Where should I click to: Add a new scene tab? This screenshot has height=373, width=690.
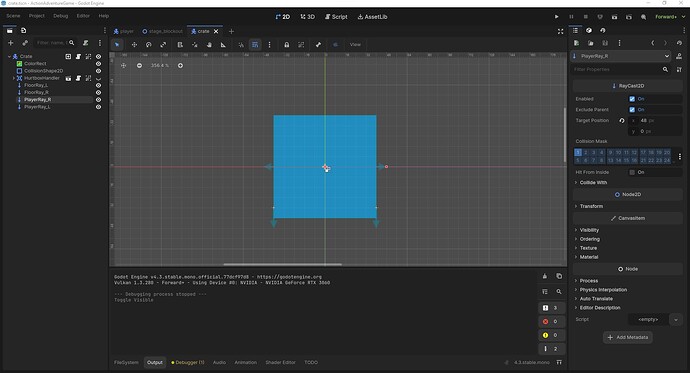tap(231, 31)
